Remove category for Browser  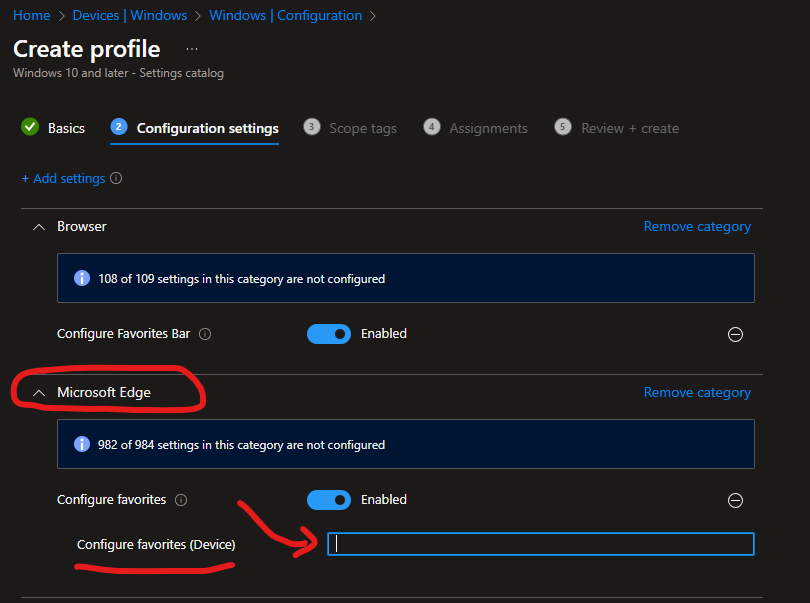point(697,227)
